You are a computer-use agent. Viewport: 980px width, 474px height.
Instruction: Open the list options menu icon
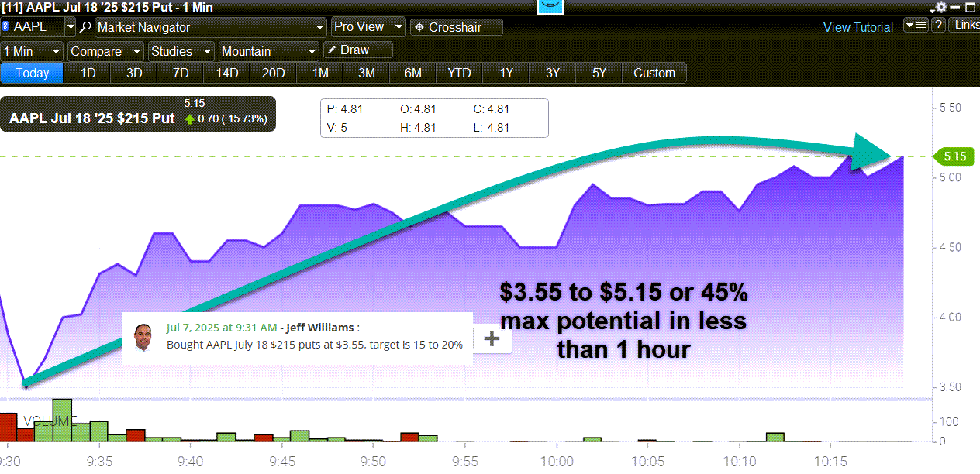(916, 26)
